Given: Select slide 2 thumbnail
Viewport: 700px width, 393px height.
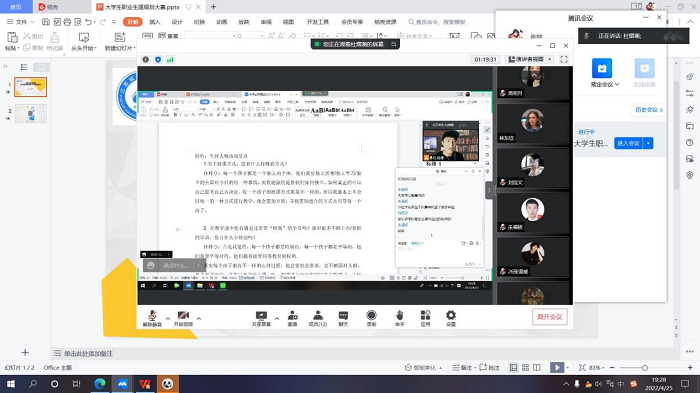Looking at the screenshot, I should [x=30, y=113].
